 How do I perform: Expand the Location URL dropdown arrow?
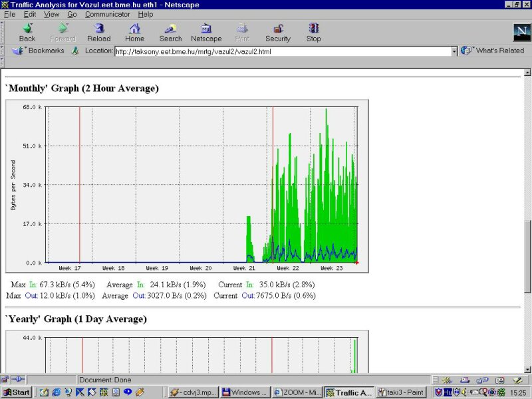[455, 51]
